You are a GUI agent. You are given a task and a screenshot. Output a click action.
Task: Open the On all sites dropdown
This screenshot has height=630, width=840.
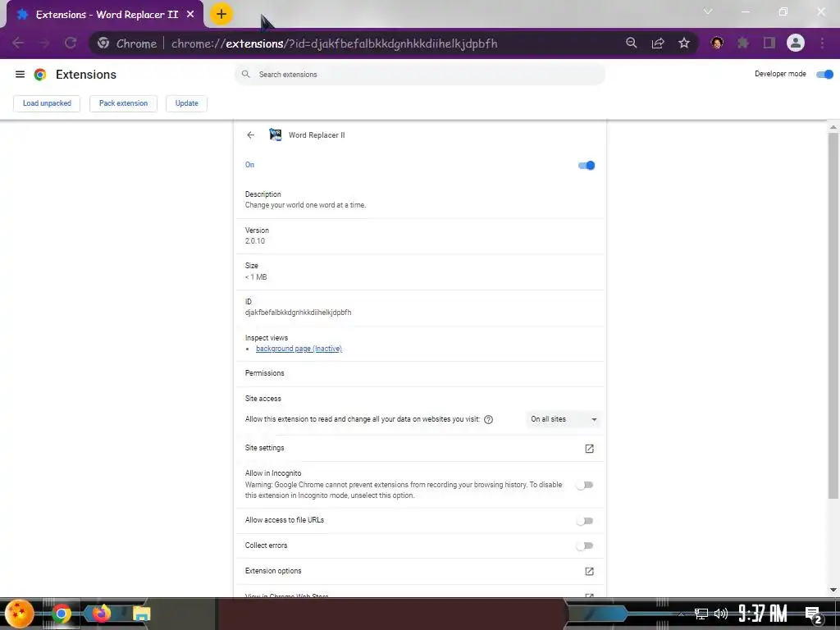[563, 419]
